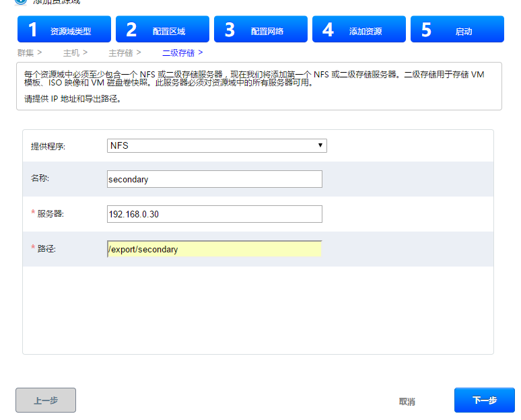Click the 名称 field label
521x420 pixels.
pos(40,179)
